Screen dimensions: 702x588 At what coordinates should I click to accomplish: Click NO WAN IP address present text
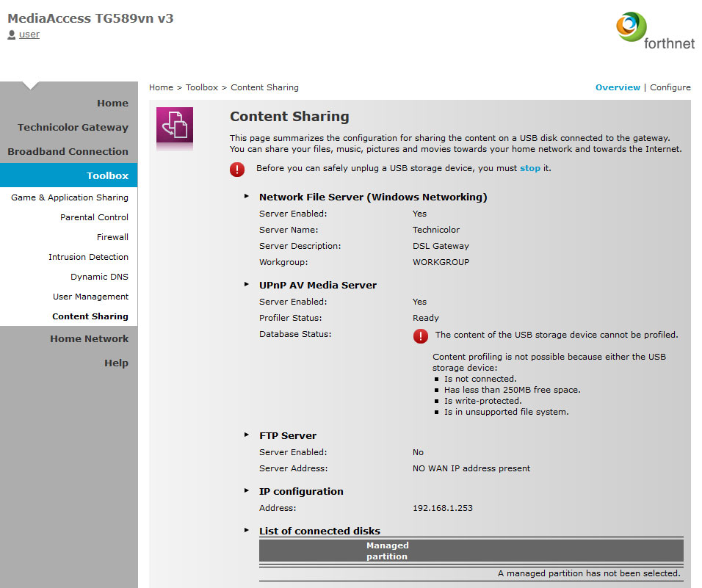click(471, 468)
